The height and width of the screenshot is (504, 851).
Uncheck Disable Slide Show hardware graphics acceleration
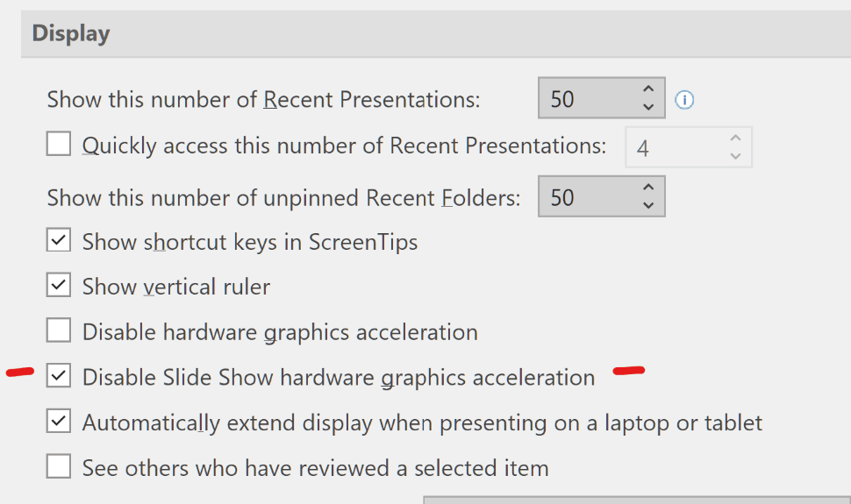point(59,375)
